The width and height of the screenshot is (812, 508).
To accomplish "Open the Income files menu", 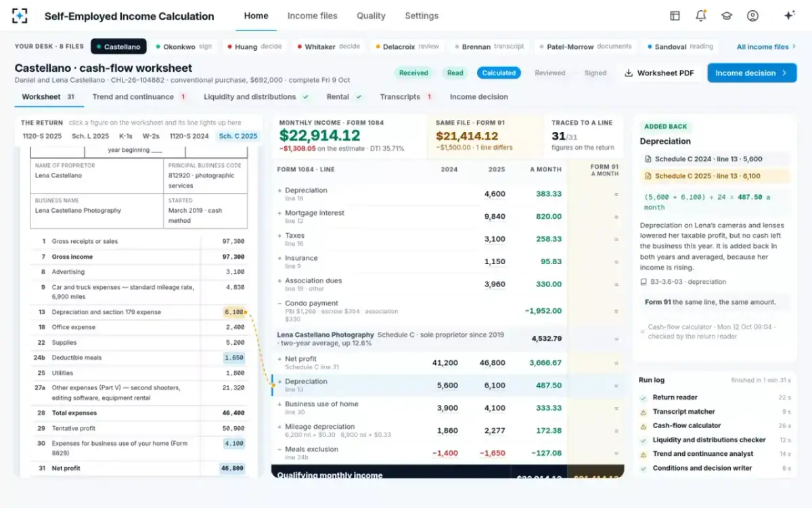I will (x=312, y=16).
